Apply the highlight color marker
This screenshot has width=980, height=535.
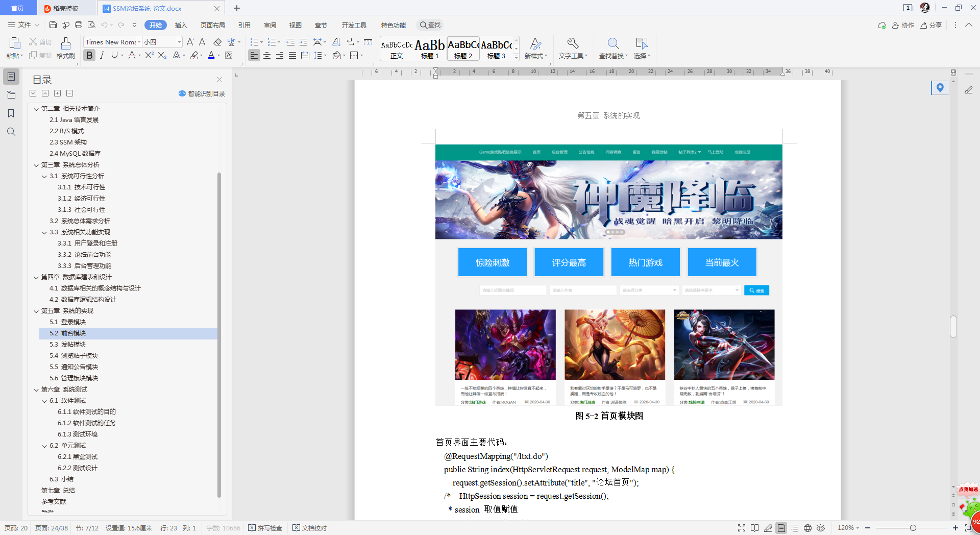194,55
